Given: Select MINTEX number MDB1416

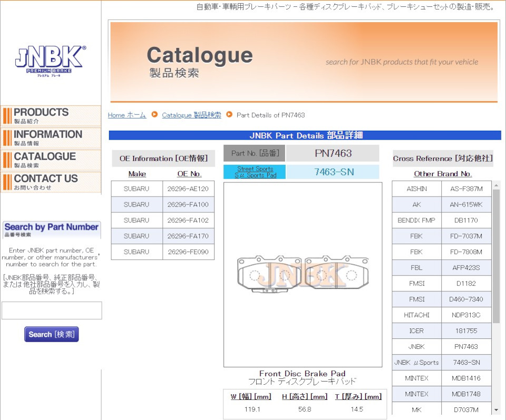Looking at the screenshot, I should coord(466,378).
